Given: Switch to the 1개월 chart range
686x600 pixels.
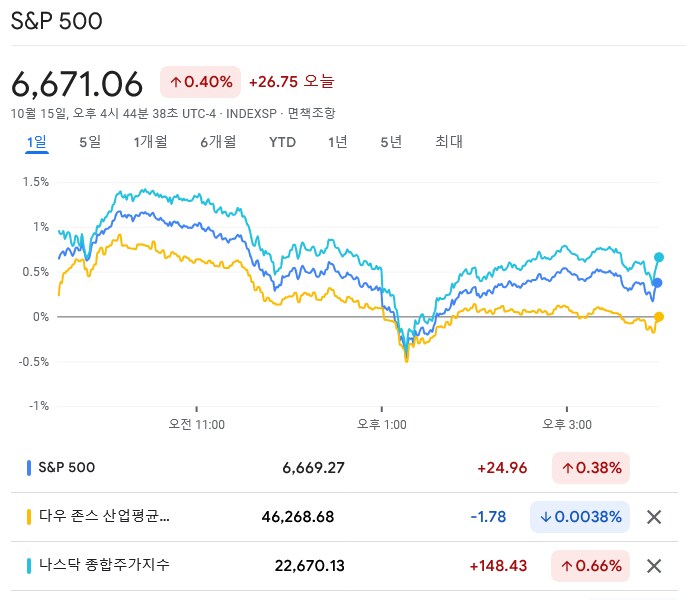Looking at the screenshot, I should [x=150, y=142].
